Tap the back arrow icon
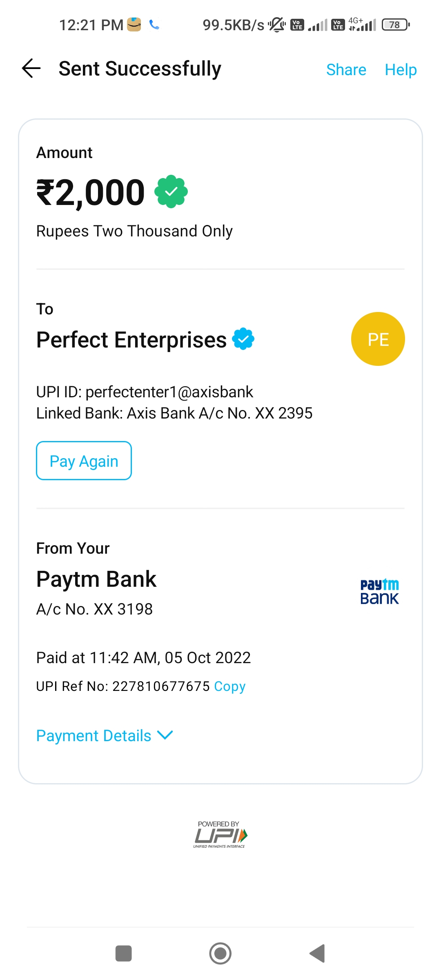Viewport: 441px width, 980px height. (31, 68)
